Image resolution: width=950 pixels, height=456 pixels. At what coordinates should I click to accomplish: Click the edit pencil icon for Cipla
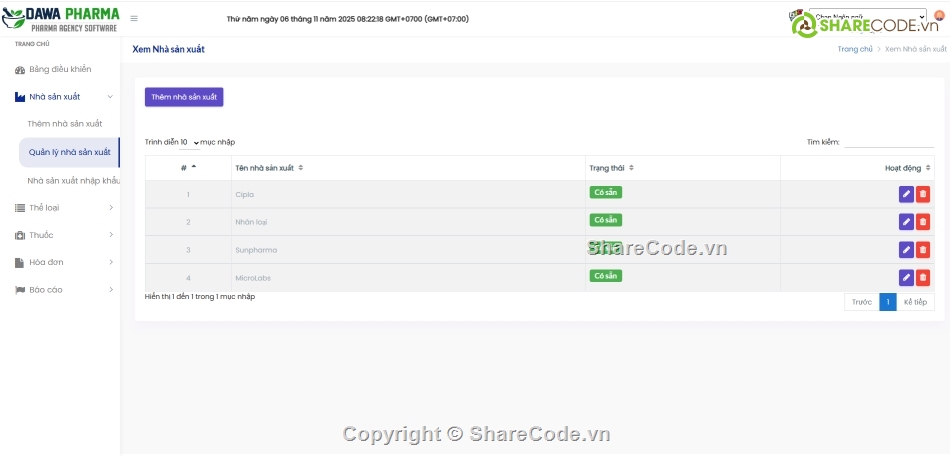point(906,194)
